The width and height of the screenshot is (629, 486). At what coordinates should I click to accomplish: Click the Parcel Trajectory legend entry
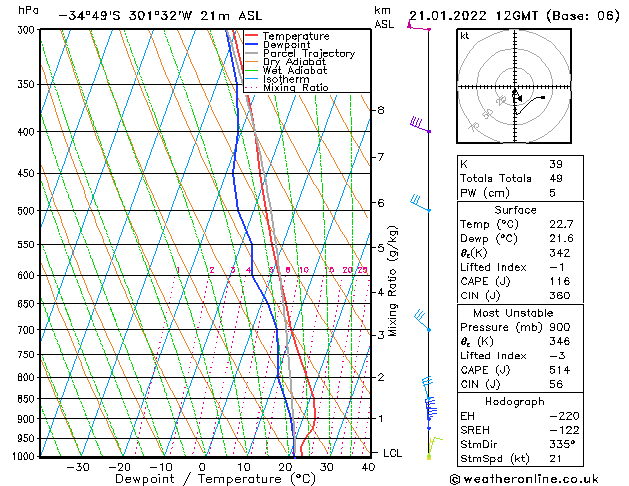[x=300, y=53]
